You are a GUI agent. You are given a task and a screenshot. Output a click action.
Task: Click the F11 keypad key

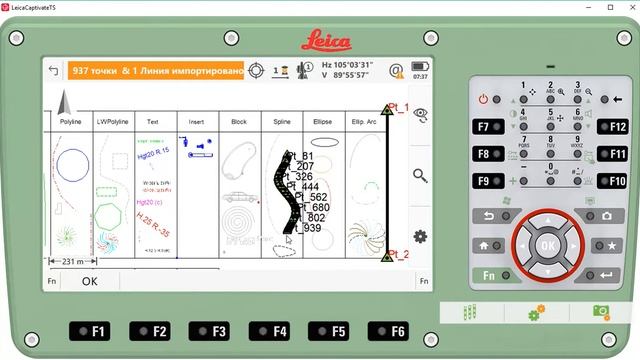click(612, 154)
